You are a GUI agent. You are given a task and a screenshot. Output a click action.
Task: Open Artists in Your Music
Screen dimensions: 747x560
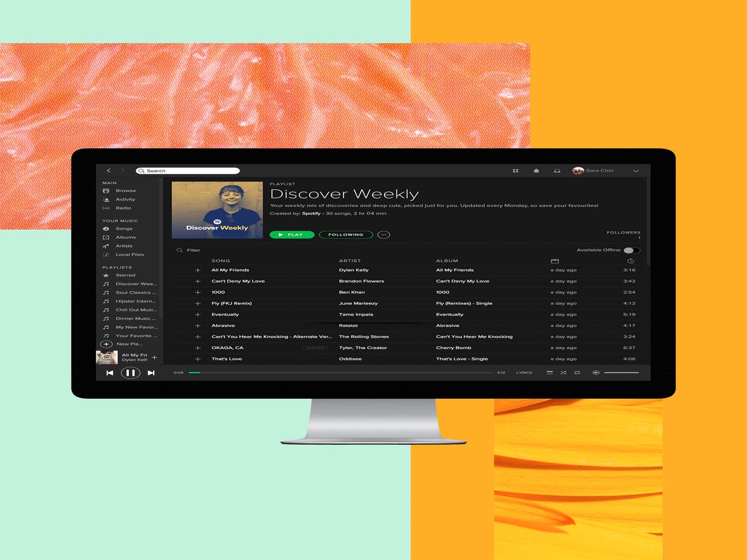(x=124, y=246)
